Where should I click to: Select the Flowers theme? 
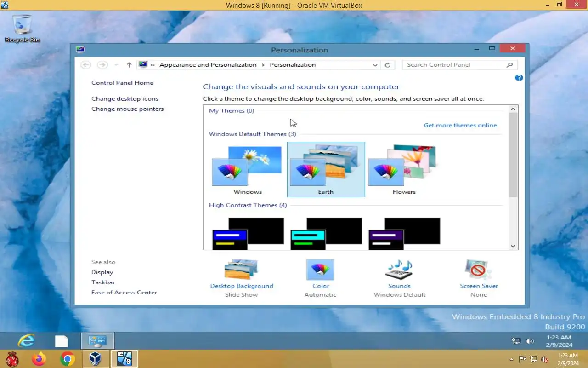coord(404,170)
